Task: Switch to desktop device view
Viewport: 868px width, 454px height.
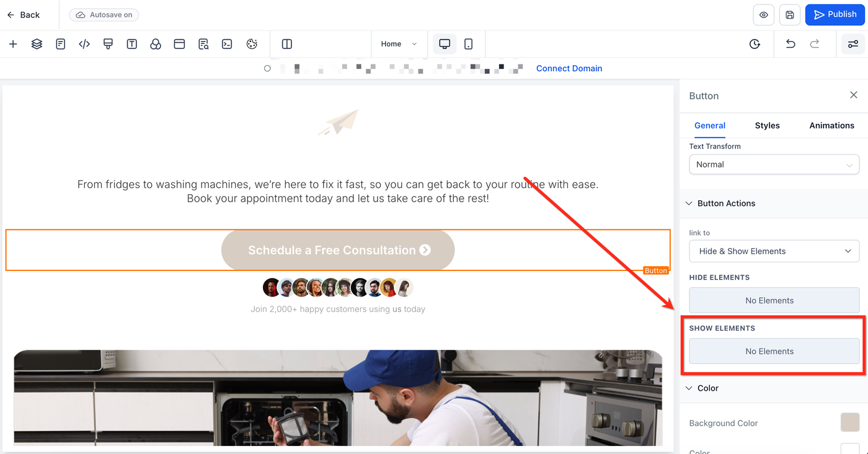Action: [445, 44]
